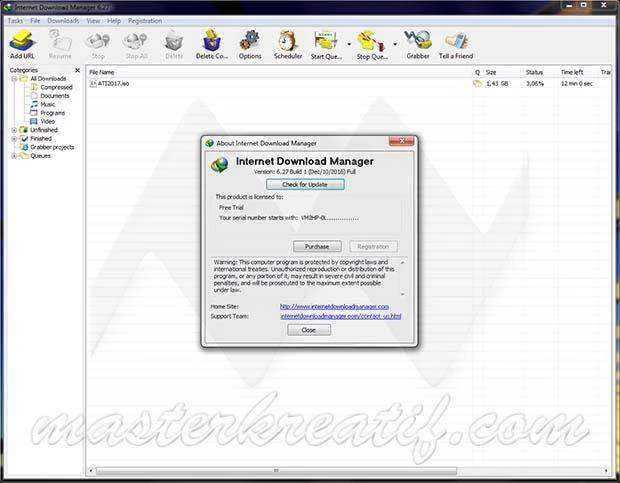Open the File menu
This screenshot has width=620, height=483.
(35, 21)
